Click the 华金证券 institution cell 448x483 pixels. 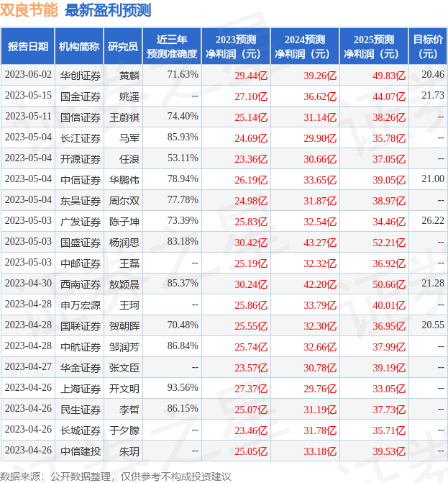[81, 368]
